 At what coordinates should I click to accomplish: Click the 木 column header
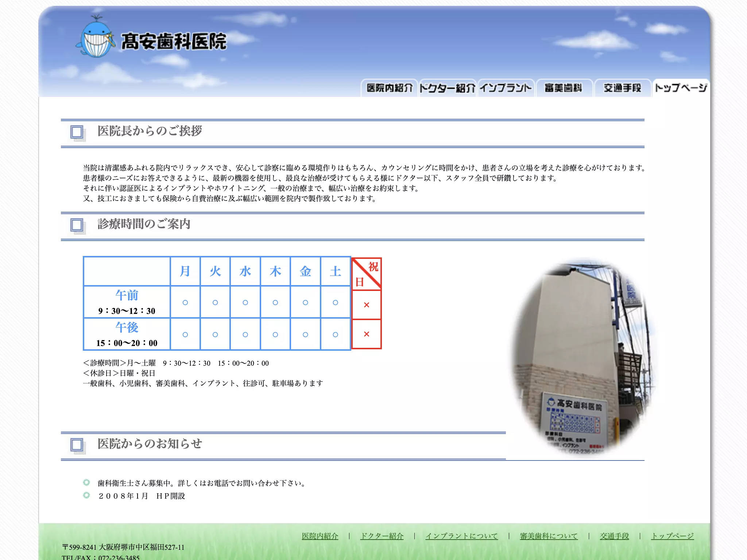click(275, 271)
